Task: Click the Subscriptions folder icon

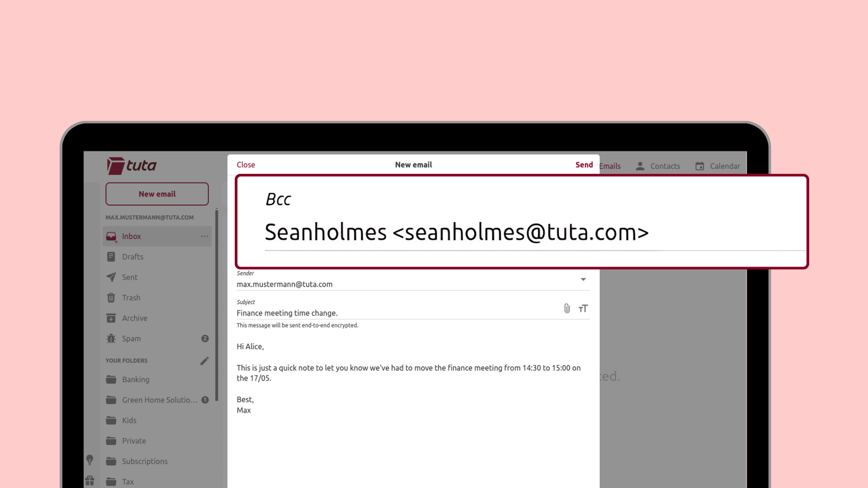Action: click(111, 461)
